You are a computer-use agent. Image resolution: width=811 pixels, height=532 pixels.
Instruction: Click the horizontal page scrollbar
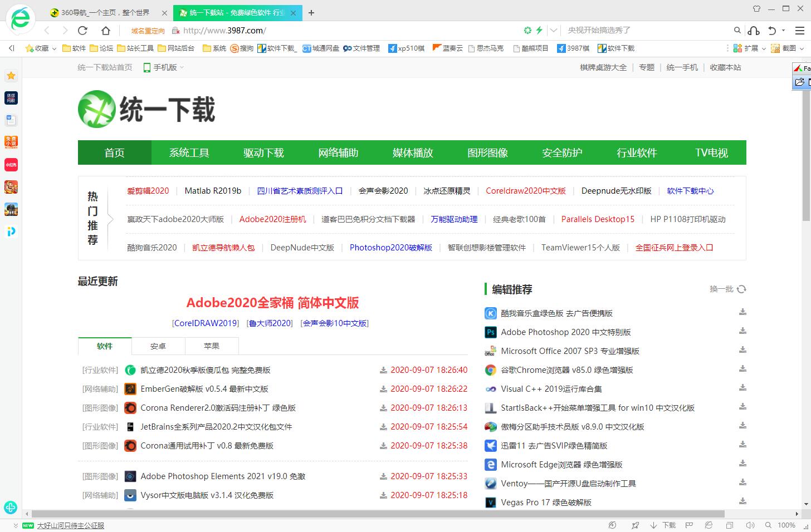tap(378, 514)
